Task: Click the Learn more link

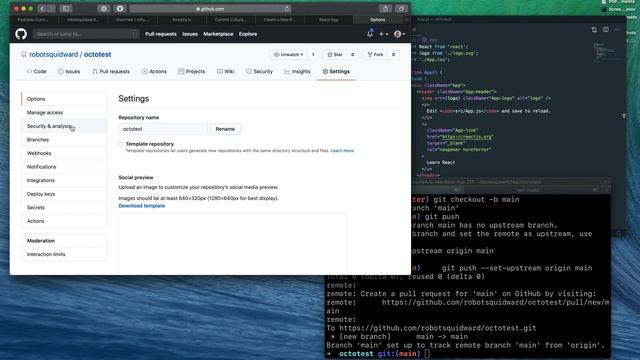Action: (x=342, y=151)
